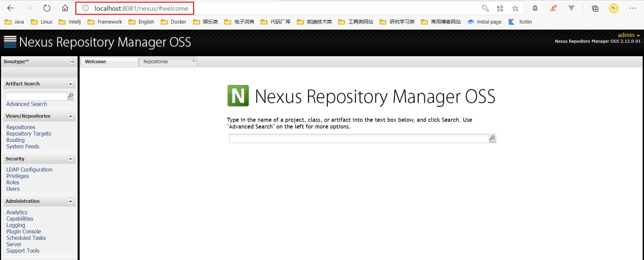The height and width of the screenshot is (260, 644).
Task: Open Analytics link
Action: click(x=17, y=212)
